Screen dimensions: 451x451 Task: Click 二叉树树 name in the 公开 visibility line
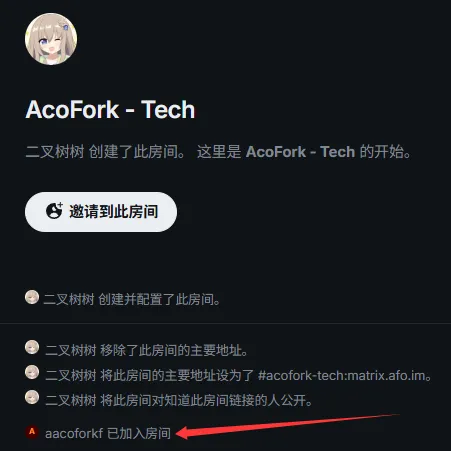(x=71, y=400)
